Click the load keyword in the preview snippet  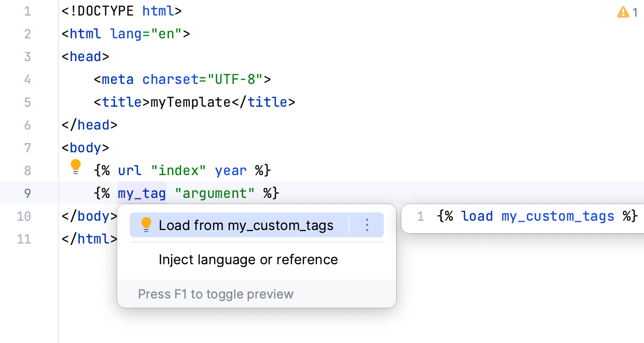click(477, 216)
